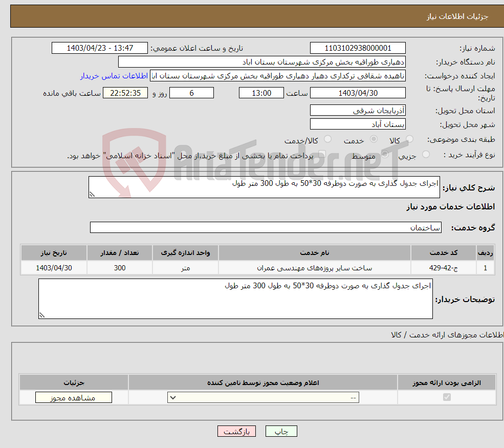The height and width of the screenshot is (448, 504).
Task: Open the license status dropdown
Action: click(x=263, y=397)
